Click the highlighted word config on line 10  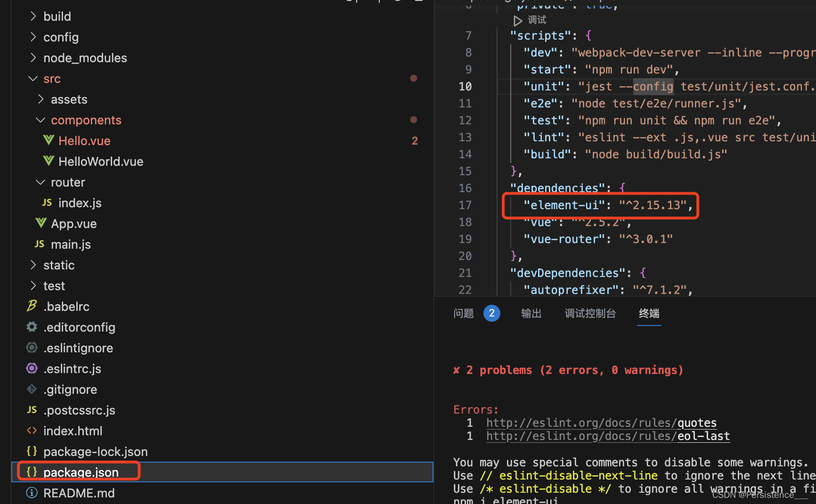click(x=653, y=87)
